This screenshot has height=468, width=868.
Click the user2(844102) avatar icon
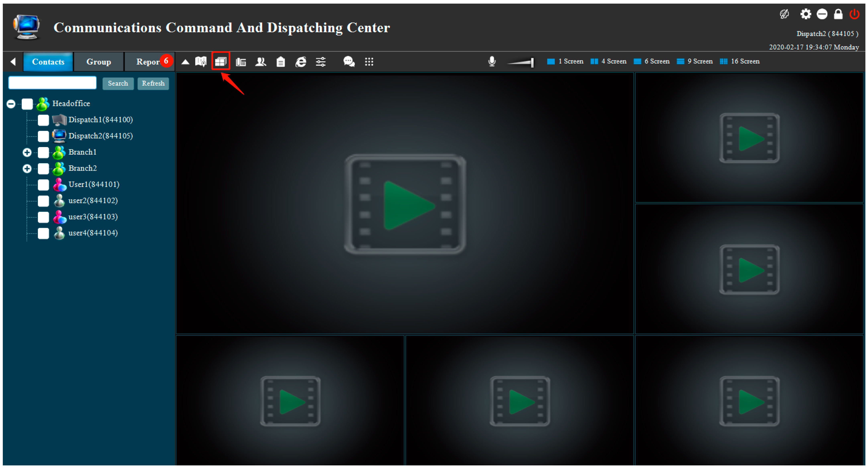60,201
